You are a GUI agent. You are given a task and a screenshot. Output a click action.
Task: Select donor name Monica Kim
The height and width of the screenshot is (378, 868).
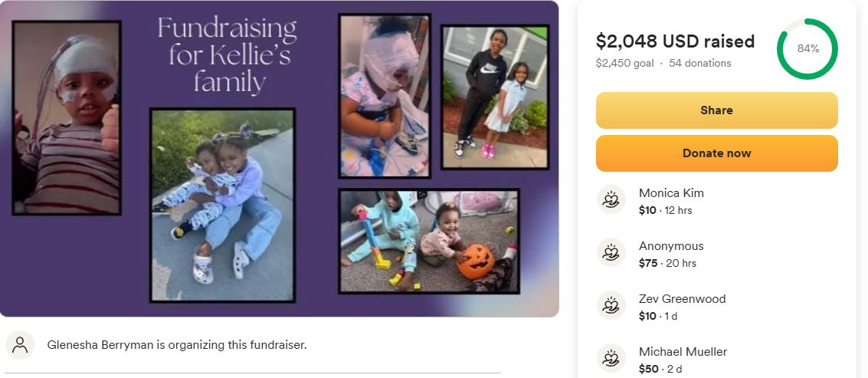click(x=671, y=193)
